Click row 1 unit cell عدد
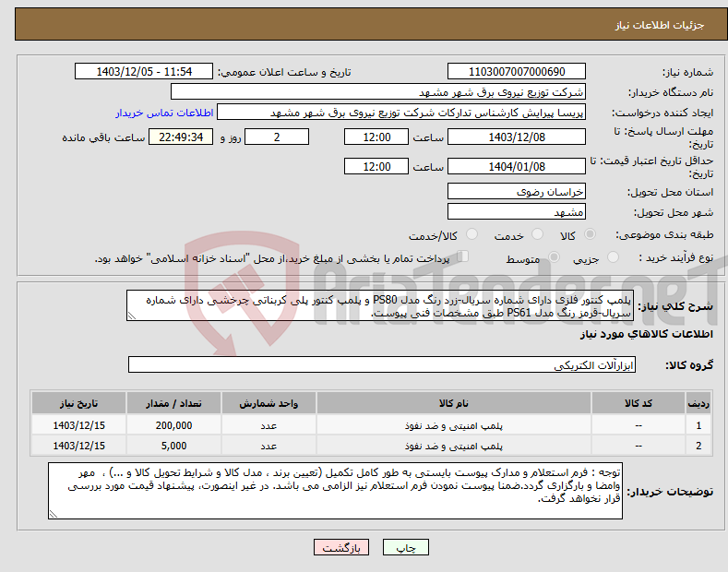Image resolution: width=728 pixels, height=572 pixels. (269, 425)
